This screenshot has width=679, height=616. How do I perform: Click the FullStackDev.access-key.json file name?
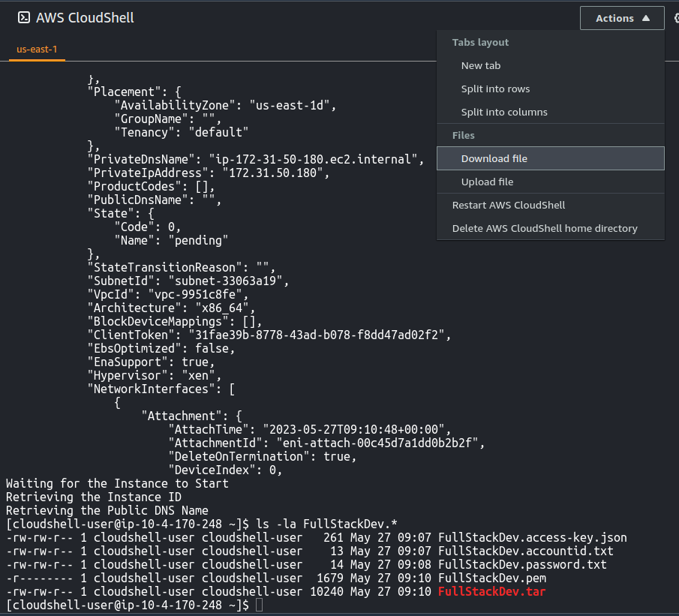pos(533,537)
